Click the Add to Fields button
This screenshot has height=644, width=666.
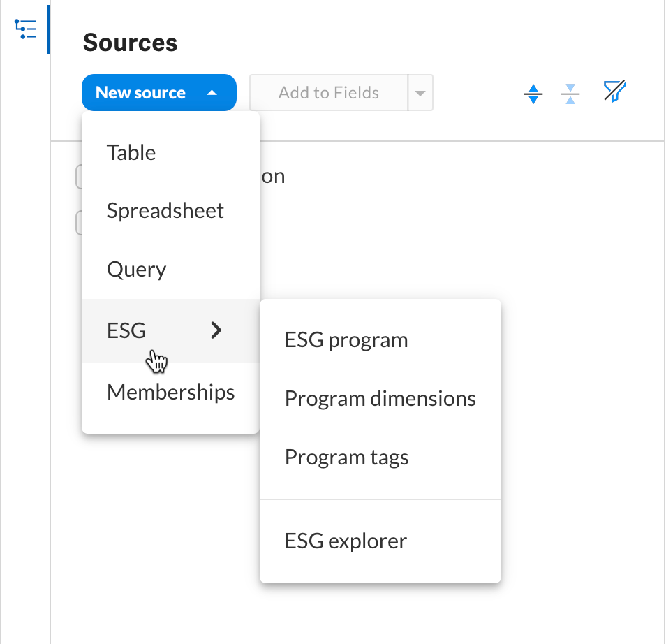coord(329,93)
